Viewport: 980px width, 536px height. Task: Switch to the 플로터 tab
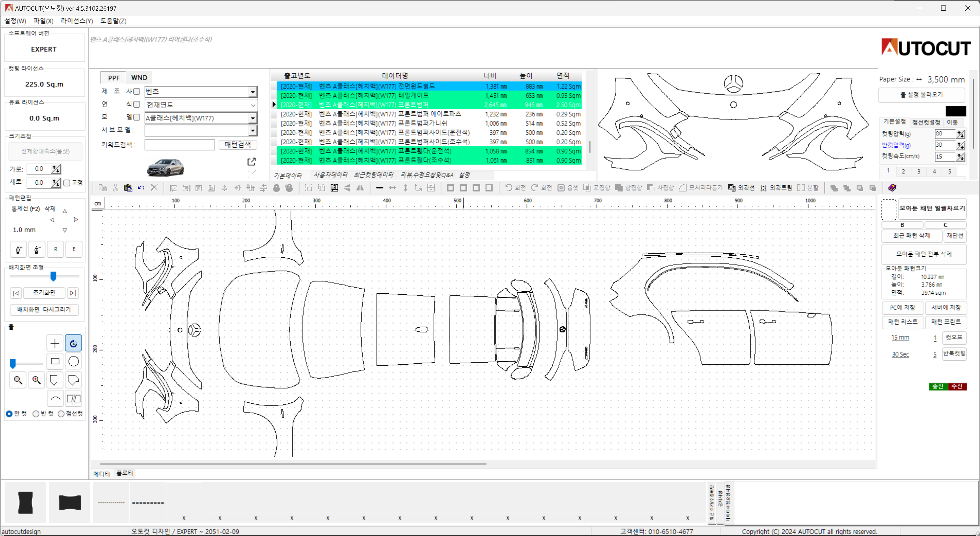[125, 473]
